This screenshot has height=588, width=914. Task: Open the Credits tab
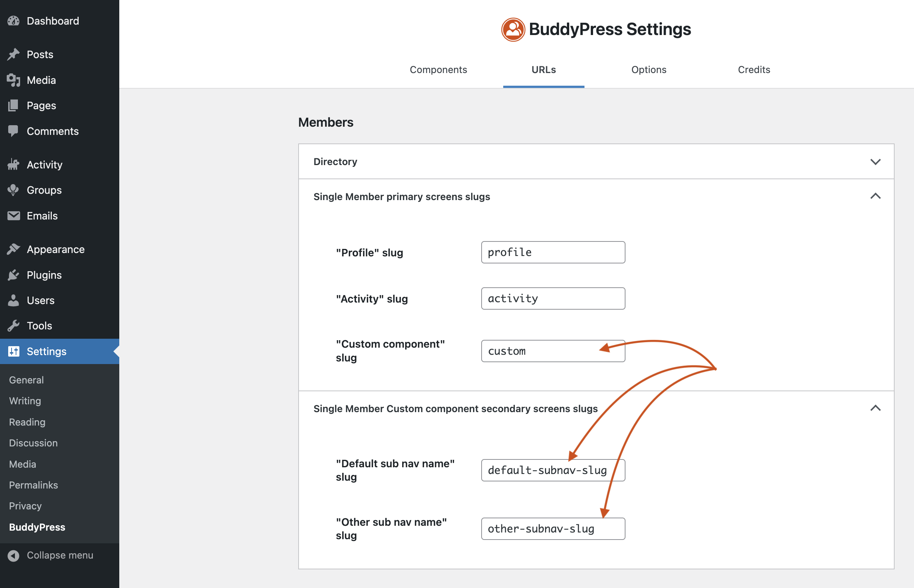pyautogui.click(x=754, y=70)
